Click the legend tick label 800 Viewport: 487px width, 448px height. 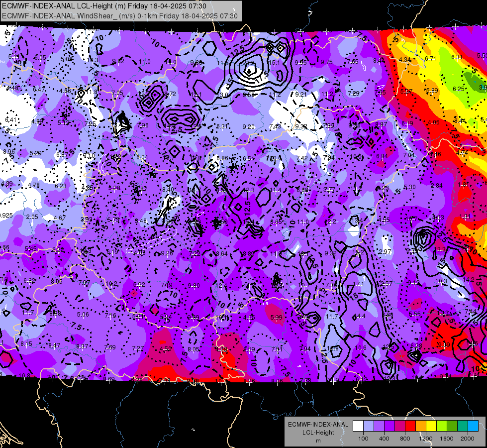[x=405, y=439]
